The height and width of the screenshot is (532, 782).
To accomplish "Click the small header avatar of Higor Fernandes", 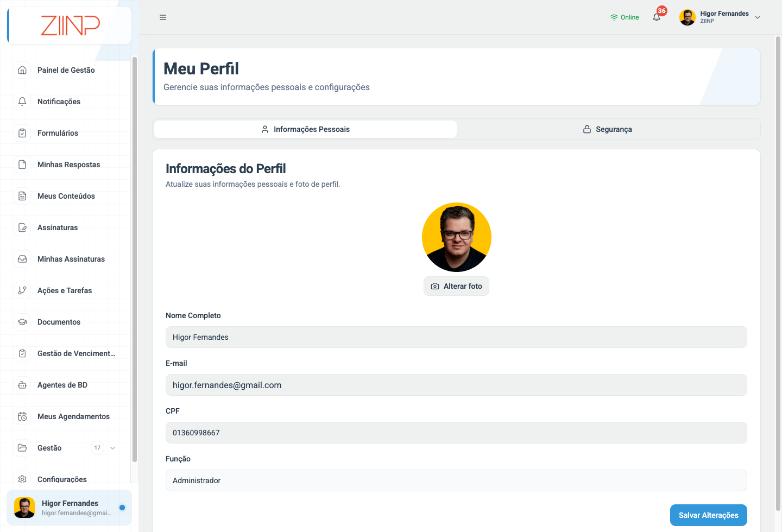I will (x=688, y=17).
